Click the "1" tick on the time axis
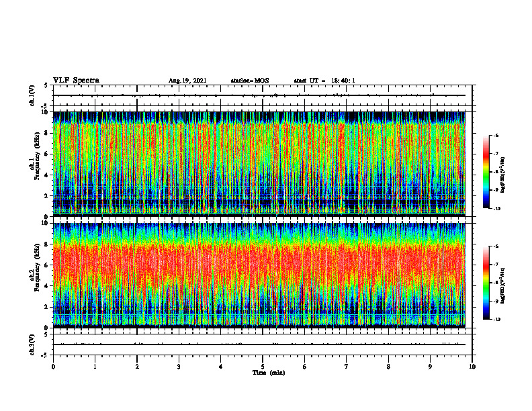 pos(95,367)
